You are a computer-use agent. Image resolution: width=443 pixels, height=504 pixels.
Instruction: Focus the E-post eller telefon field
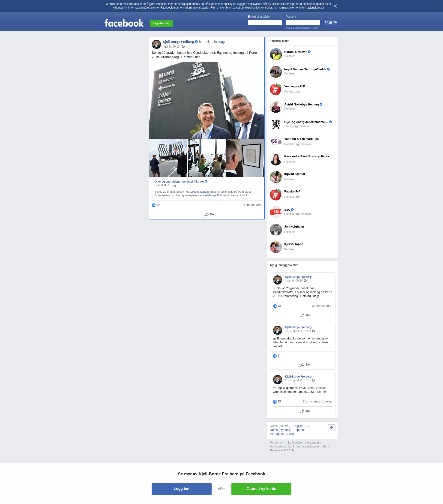(x=265, y=22)
